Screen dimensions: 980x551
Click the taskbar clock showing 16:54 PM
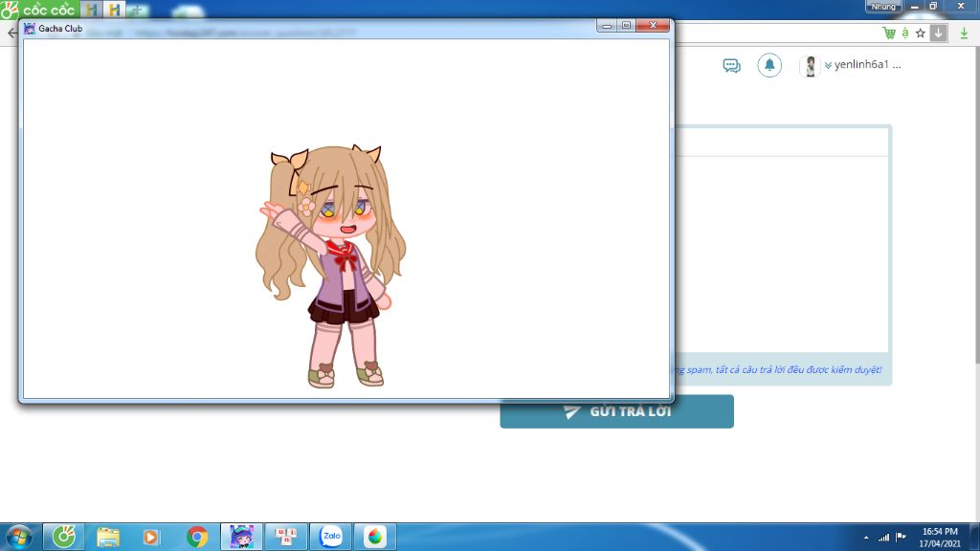pyautogui.click(x=940, y=538)
